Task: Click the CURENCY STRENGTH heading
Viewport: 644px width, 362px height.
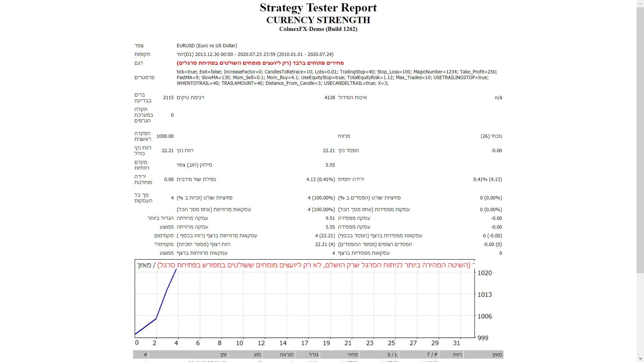Action: 318,20
